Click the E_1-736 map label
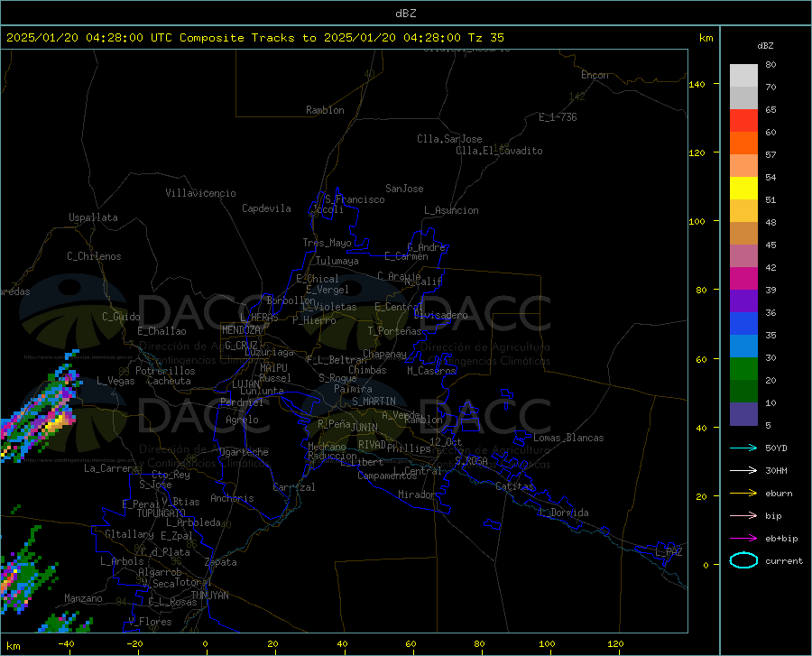This screenshot has width=812, height=656. pyautogui.click(x=558, y=117)
